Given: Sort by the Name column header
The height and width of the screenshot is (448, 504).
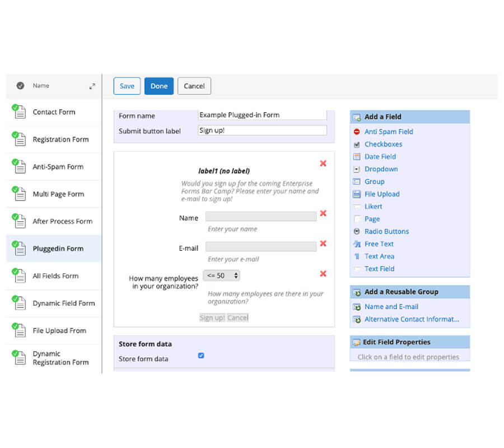Looking at the screenshot, I should point(41,86).
